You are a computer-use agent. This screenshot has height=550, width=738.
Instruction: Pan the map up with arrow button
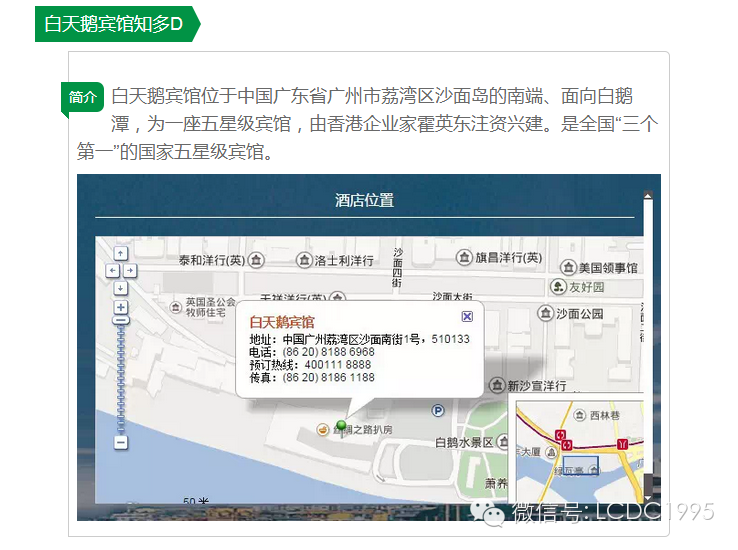coord(120,253)
